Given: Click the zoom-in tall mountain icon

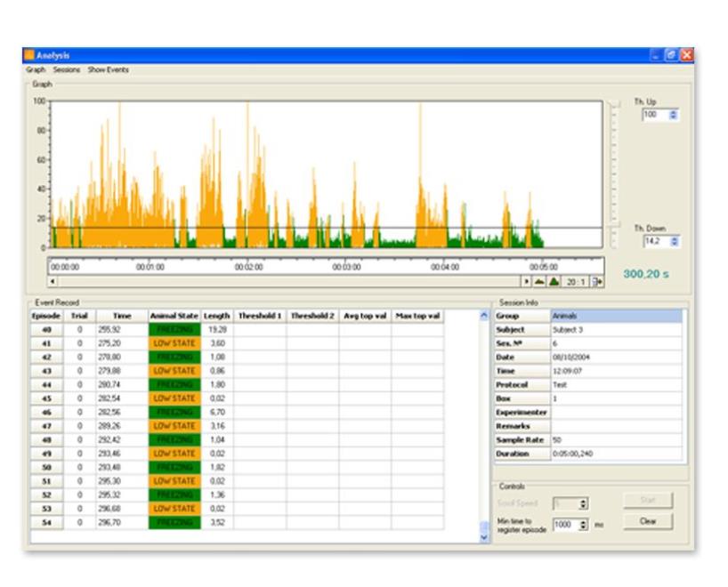Looking at the screenshot, I should 554,281.
